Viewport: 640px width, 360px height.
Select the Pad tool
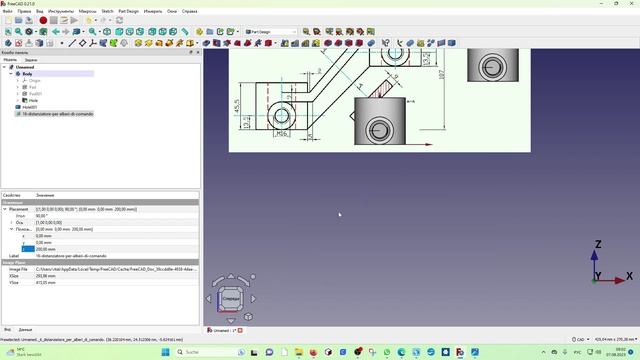138,43
